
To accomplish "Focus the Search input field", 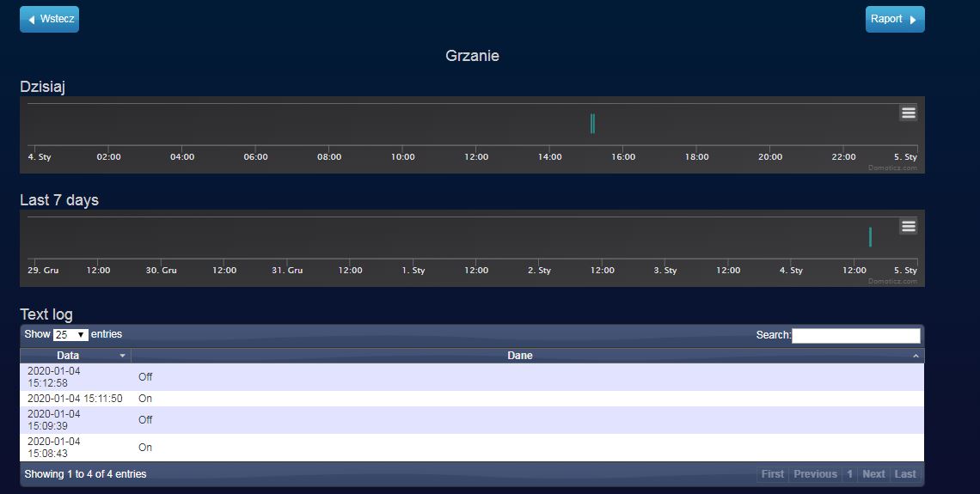I will pos(855,335).
